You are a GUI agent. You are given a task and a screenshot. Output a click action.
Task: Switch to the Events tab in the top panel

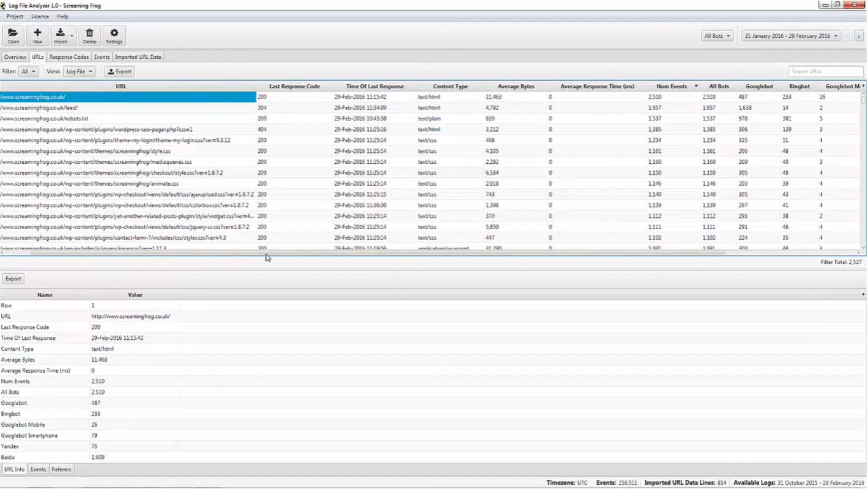pos(102,57)
